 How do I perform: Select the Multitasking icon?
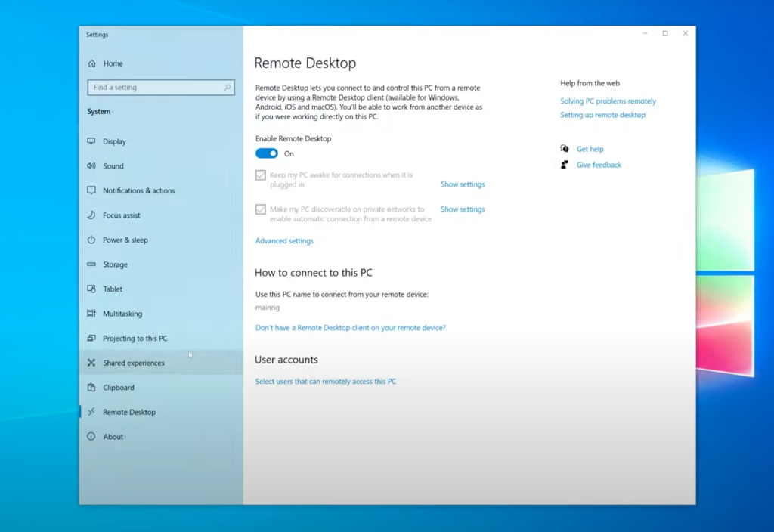click(x=91, y=313)
